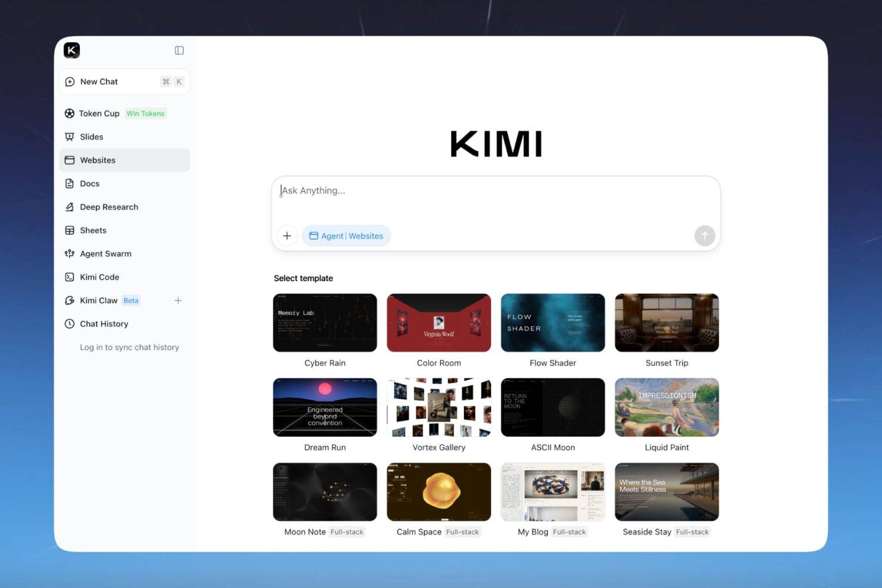Add a new Kimi Claw with plus icon
Image resolution: width=882 pixels, height=588 pixels.
pyautogui.click(x=178, y=300)
